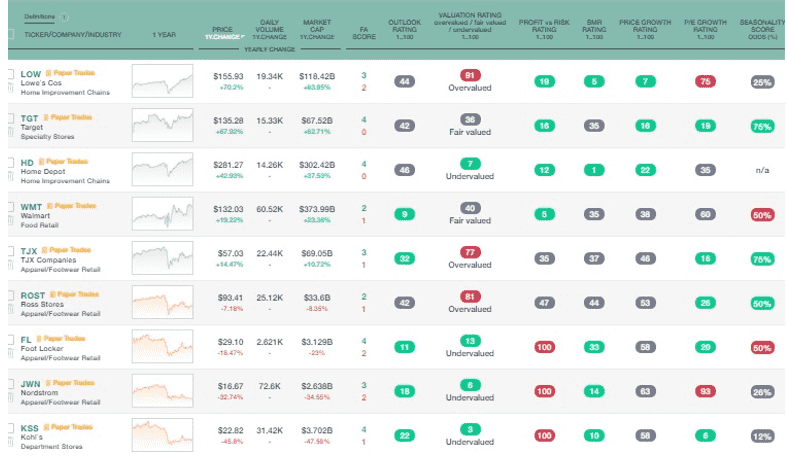Tick the checkbox for LOW
787x461 pixels.
pyautogui.click(x=10, y=74)
